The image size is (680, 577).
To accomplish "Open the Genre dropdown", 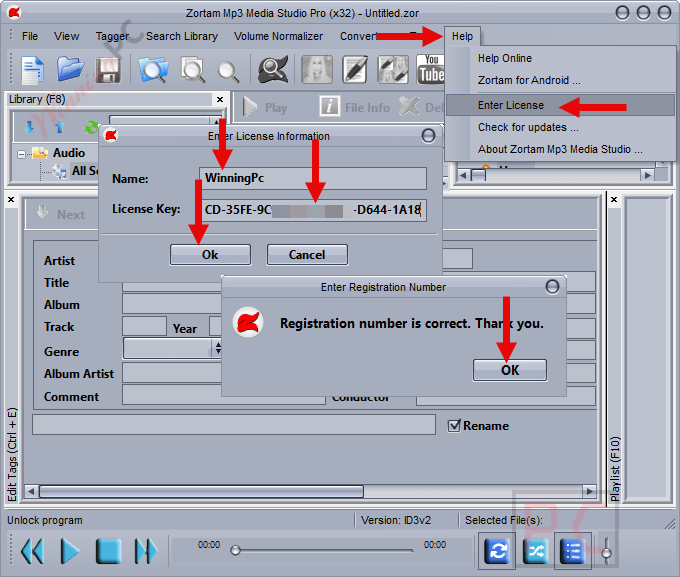I will (218, 348).
